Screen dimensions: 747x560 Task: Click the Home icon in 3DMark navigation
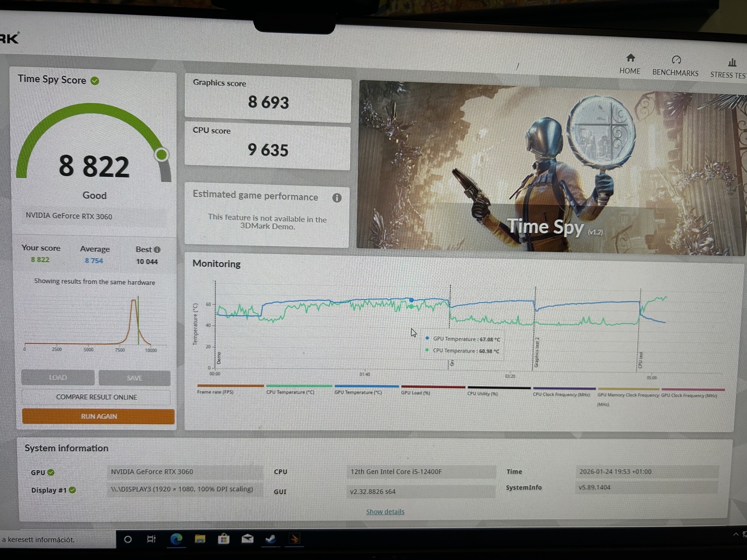point(630,59)
